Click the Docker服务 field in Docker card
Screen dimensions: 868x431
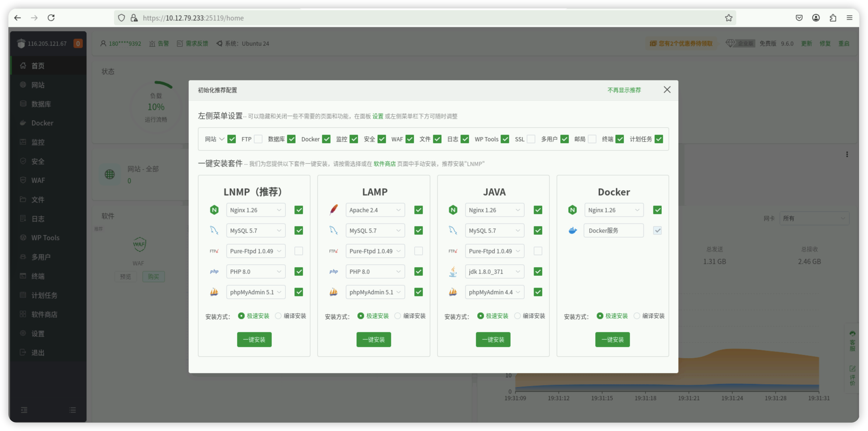[614, 230]
